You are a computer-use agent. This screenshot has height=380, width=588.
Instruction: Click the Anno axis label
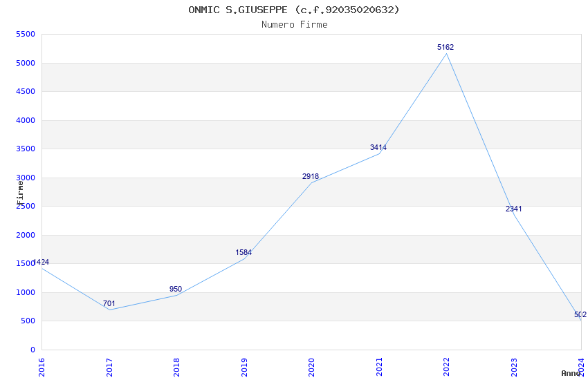coord(571,373)
